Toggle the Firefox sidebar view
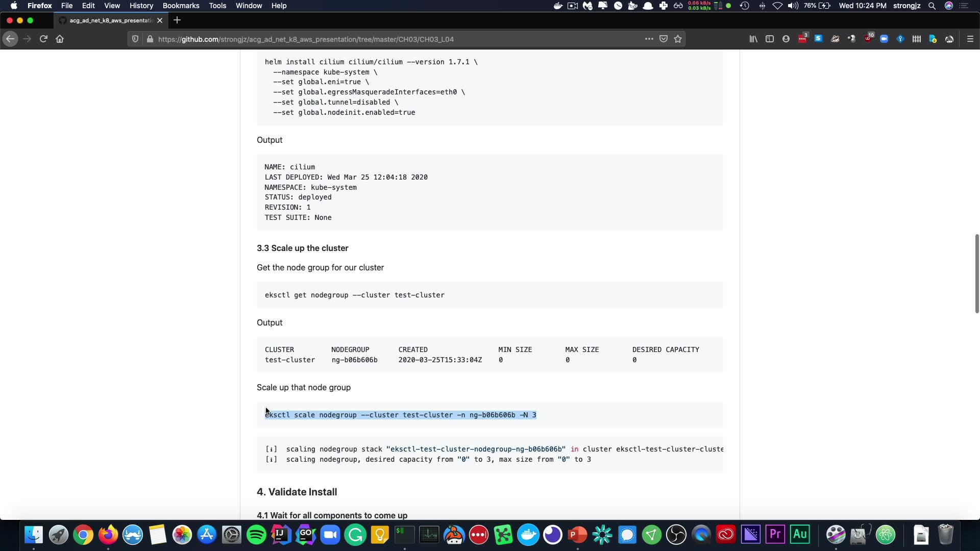980x551 pixels. click(x=770, y=39)
